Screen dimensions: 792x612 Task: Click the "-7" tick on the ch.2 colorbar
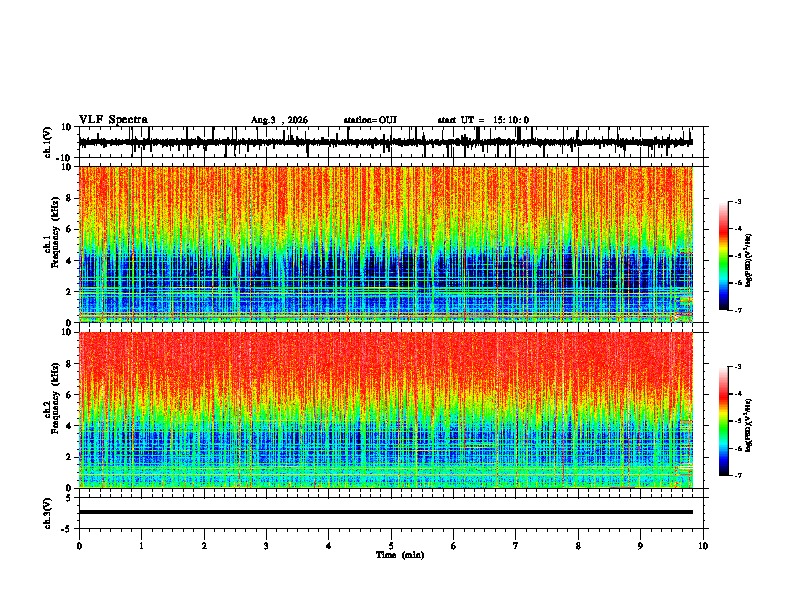click(x=738, y=475)
